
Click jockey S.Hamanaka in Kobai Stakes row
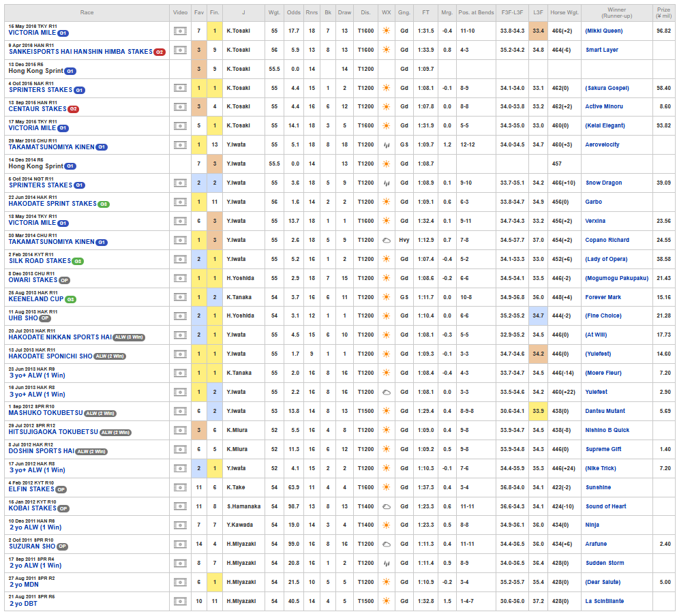click(x=243, y=507)
